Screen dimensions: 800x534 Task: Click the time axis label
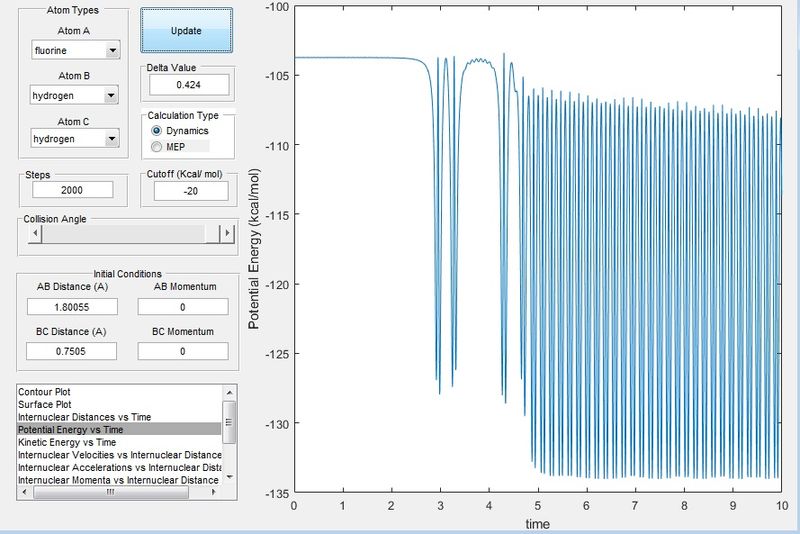tap(538, 524)
